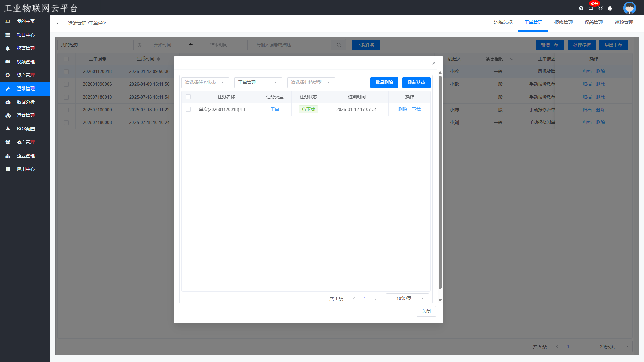This screenshot has height=362, width=644.
Task: Click the globe language icon
Action: [x=610, y=8]
